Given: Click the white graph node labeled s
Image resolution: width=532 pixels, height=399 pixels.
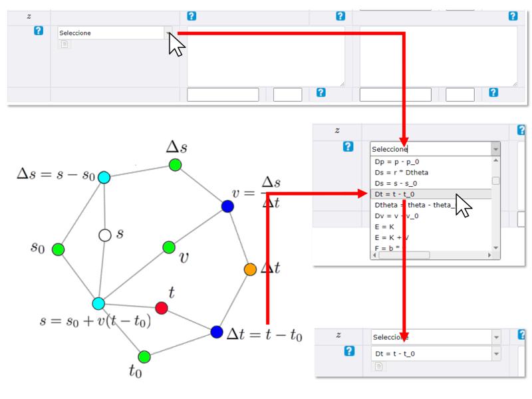Looking at the screenshot, I should click(105, 235).
